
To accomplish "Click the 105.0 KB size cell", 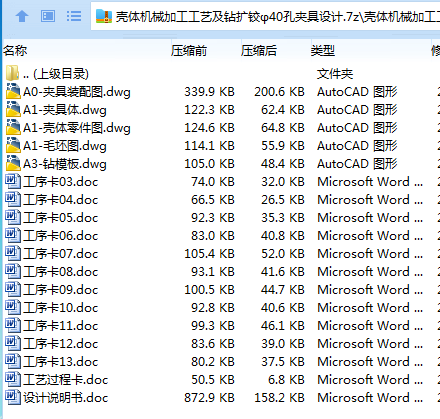I will tap(209, 164).
